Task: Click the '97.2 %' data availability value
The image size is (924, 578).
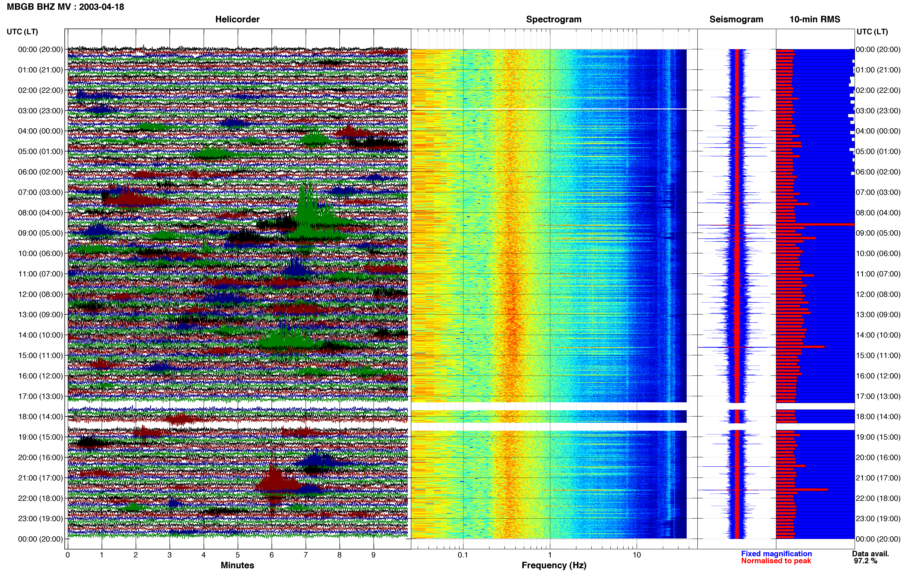Action: point(865,561)
